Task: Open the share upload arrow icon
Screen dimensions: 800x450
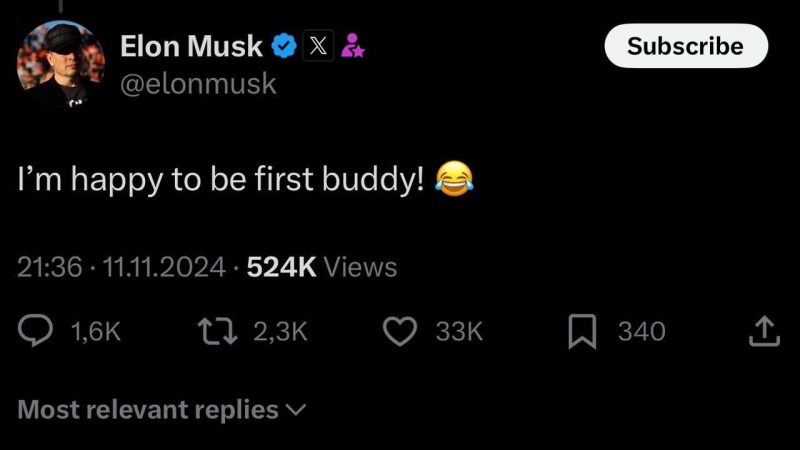Action: click(763, 331)
